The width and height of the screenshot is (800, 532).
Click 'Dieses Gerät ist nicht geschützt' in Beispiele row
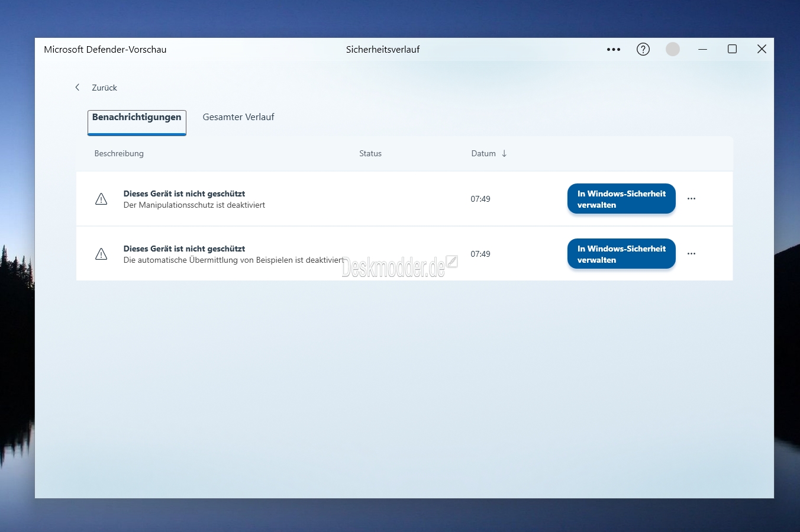point(184,249)
